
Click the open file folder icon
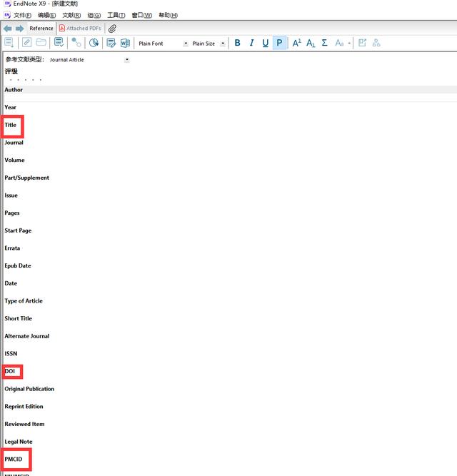(41, 43)
